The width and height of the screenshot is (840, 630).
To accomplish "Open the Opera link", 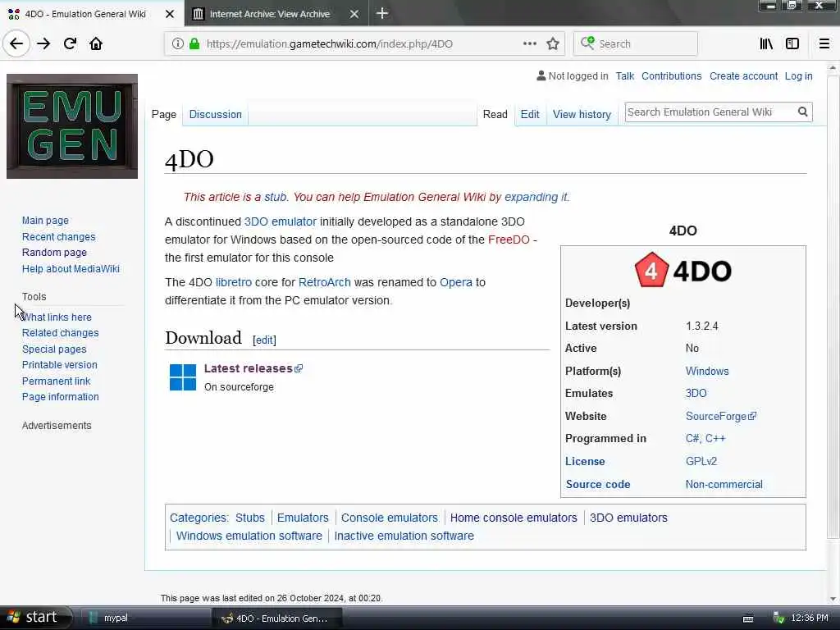I will (x=456, y=282).
